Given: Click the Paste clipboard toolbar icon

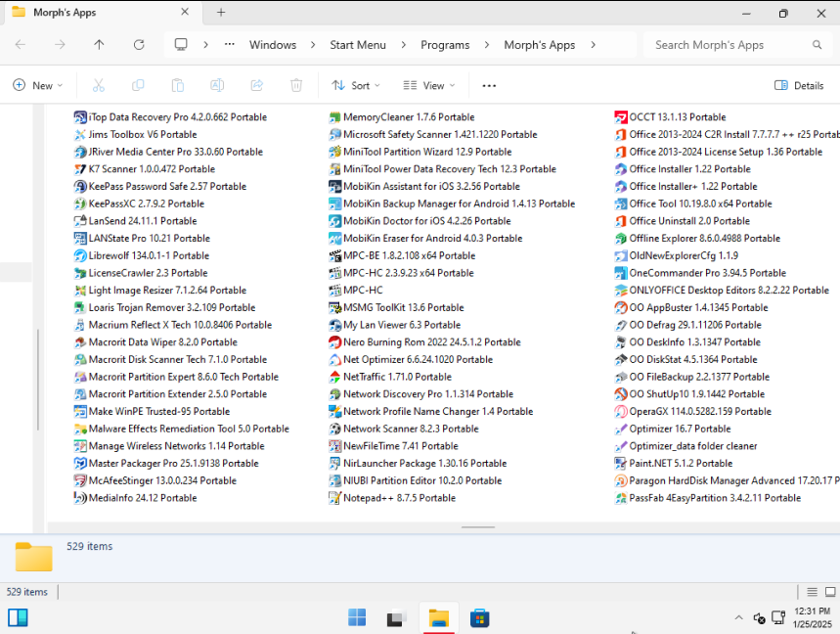Looking at the screenshot, I should pos(178,85).
